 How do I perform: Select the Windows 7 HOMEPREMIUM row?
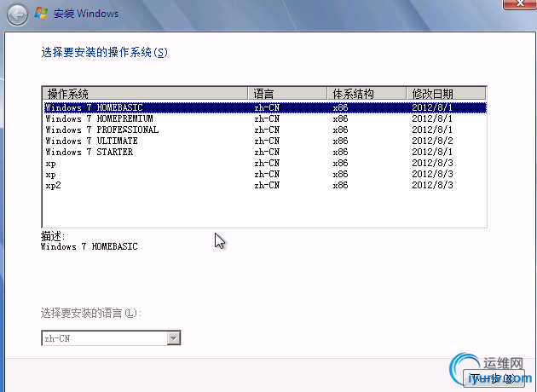(265, 118)
